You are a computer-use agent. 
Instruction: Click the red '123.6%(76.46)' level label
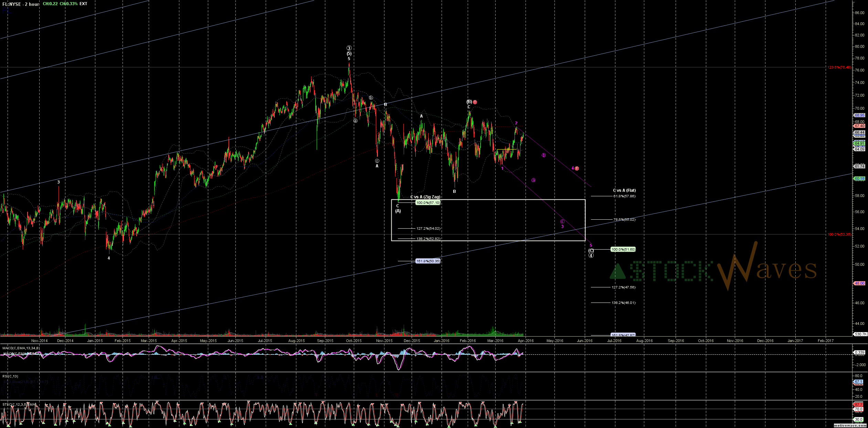coord(839,67)
